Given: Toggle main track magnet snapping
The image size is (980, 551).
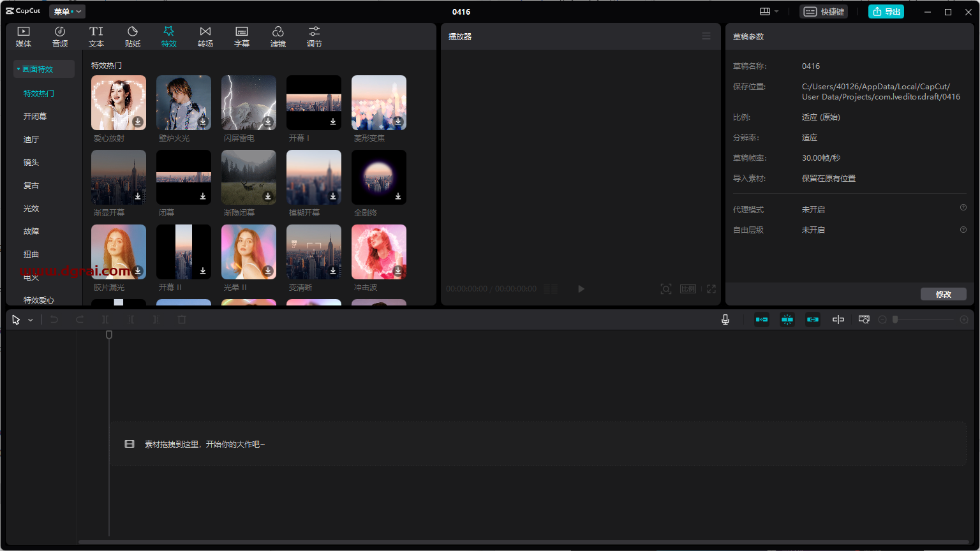Looking at the screenshot, I should (762, 320).
